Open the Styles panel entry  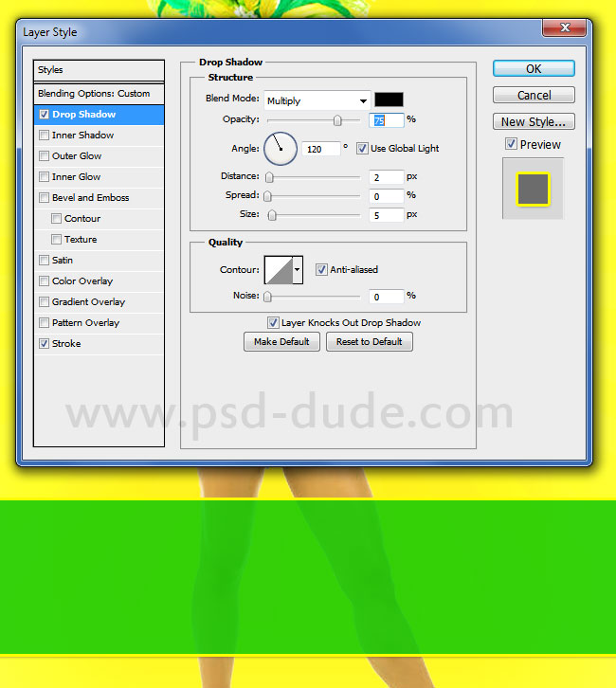99,70
